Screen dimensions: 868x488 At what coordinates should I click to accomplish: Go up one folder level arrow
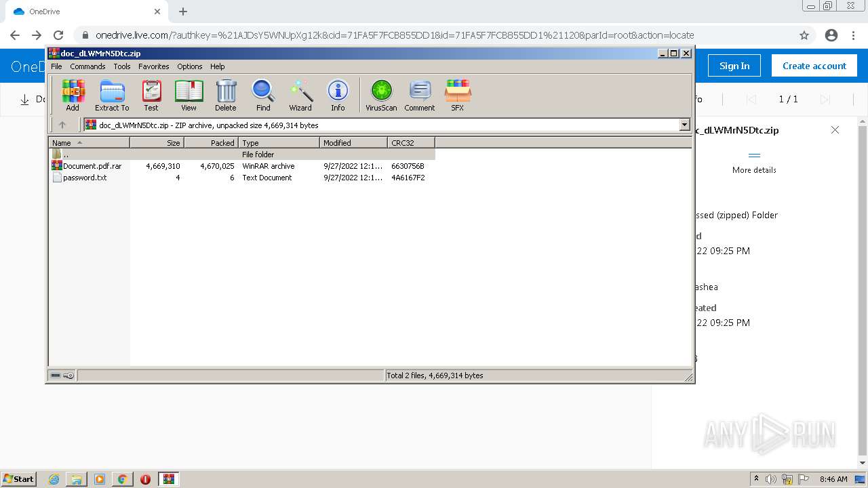click(x=62, y=125)
